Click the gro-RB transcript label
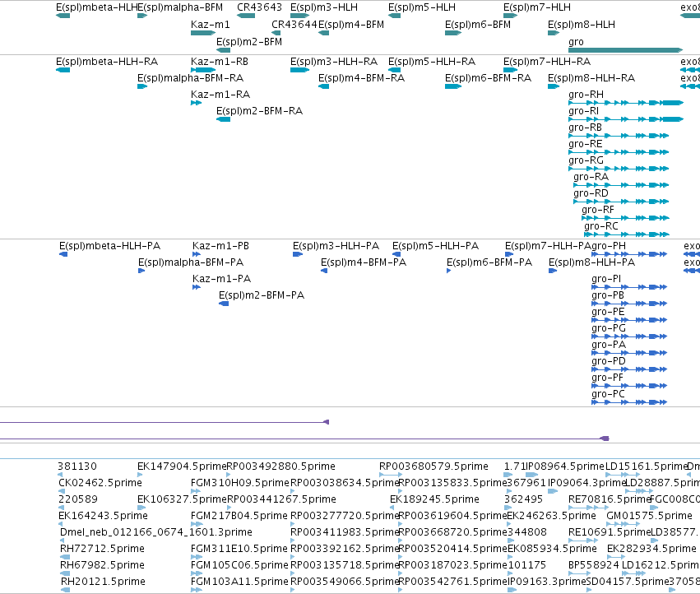Screen dimensions: 700x594 point(585,128)
